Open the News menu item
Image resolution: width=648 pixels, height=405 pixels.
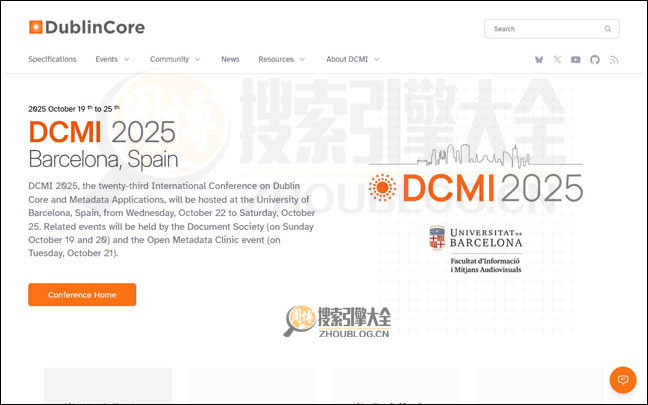point(230,59)
